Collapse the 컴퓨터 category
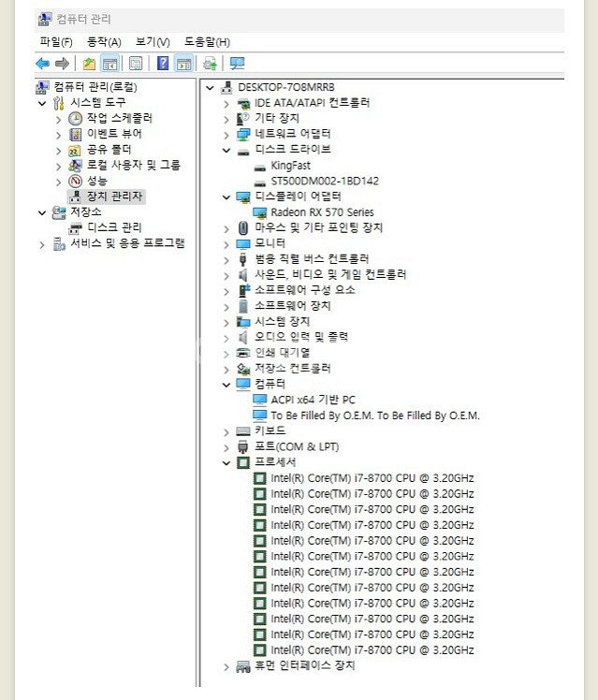Image resolution: width=598 pixels, height=700 pixels. pyautogui.click(x=226, y=385)
